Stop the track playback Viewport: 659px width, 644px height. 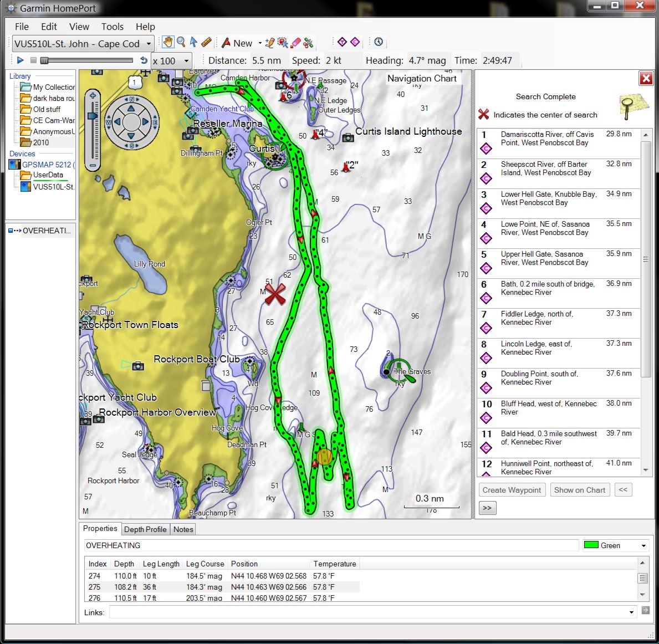click(x=34, y=60)
